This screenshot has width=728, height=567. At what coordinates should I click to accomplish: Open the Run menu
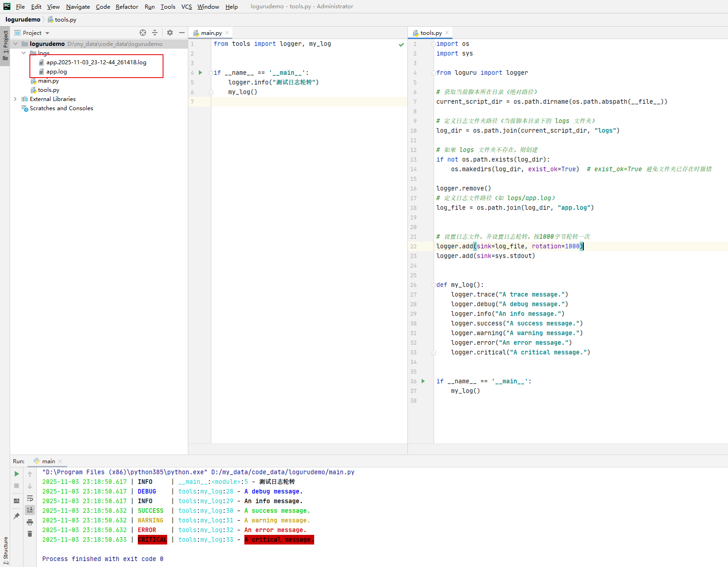tap(150, 6)
